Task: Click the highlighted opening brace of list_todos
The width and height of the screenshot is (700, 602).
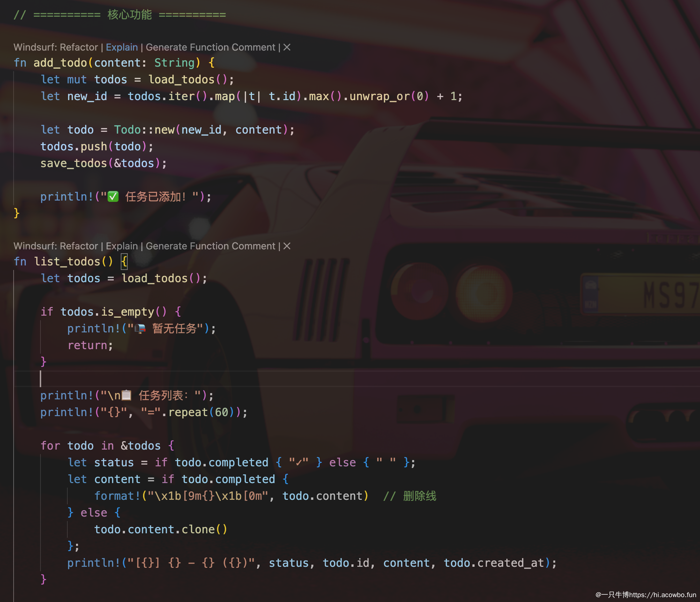Action: (x=124, y=262)
